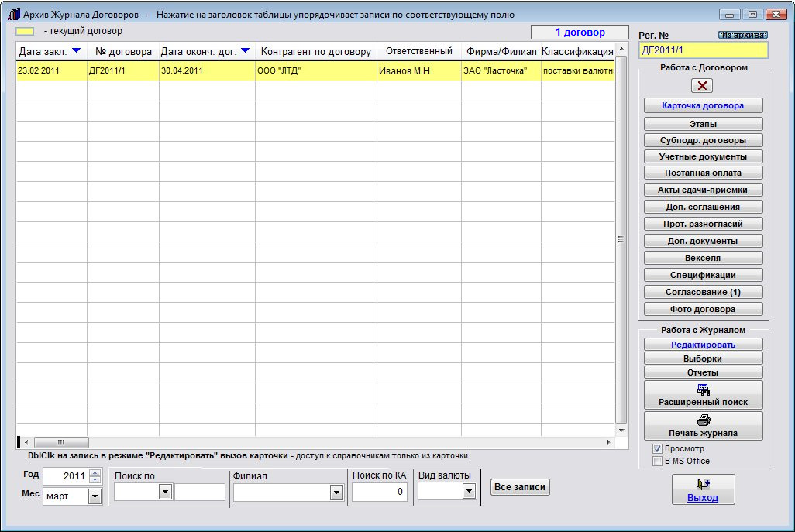Open the Мес month dropdown showing март
The height and width of the screenshot is (532, 795).
coord(95,496)
